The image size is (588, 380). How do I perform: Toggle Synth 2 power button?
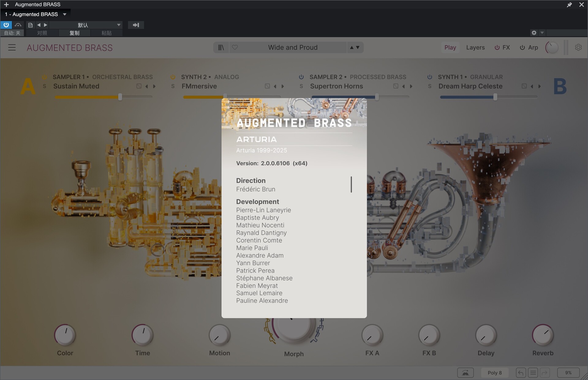[173, 77]
